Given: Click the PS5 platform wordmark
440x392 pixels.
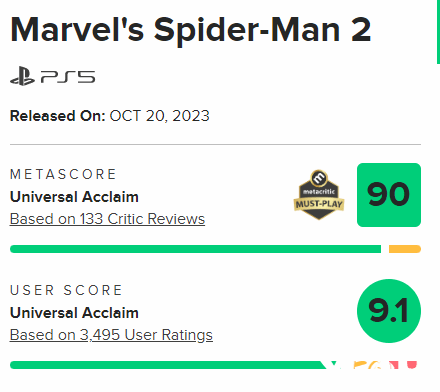Looking at the screenshot, I should [x=68, y=77].
